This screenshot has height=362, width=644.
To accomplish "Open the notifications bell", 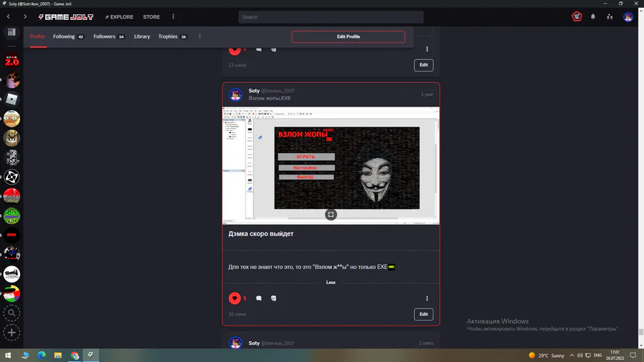I will [593, 17].
